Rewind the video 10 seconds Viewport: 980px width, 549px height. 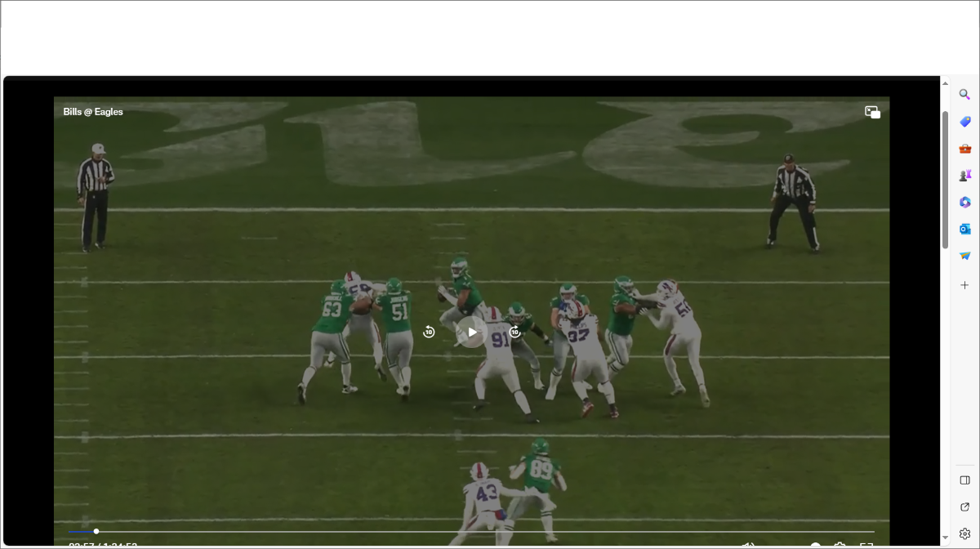[x=429, y=332]
